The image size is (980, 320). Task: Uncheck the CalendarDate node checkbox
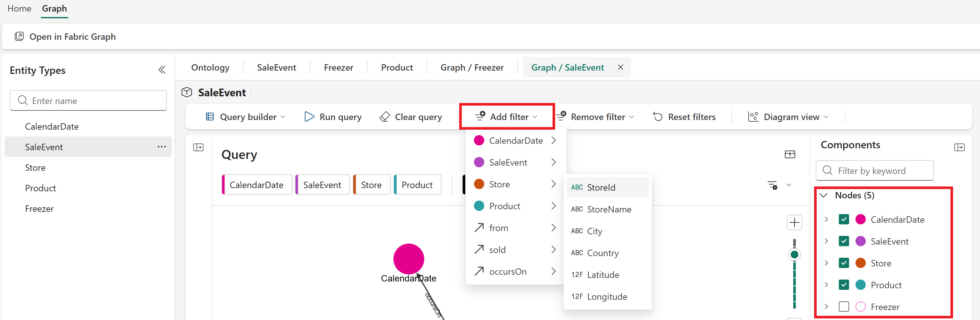(843, 220)
